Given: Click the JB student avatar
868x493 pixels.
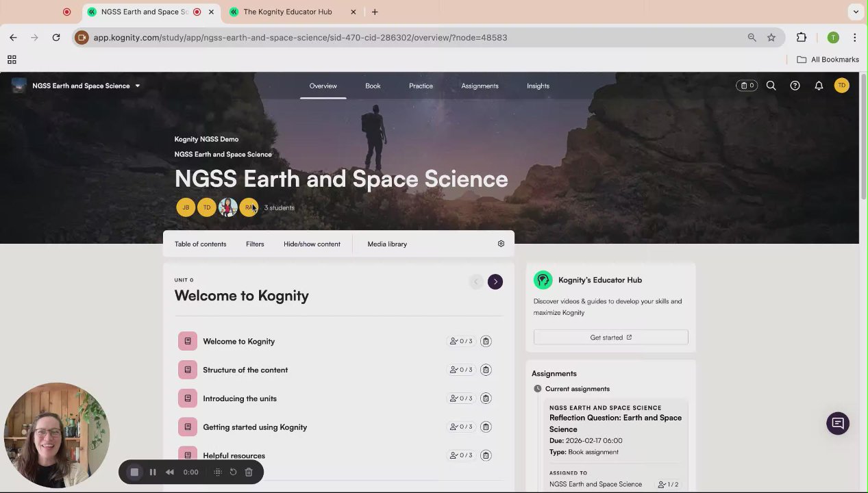Looking at the screenshot, I should [186, 207].
